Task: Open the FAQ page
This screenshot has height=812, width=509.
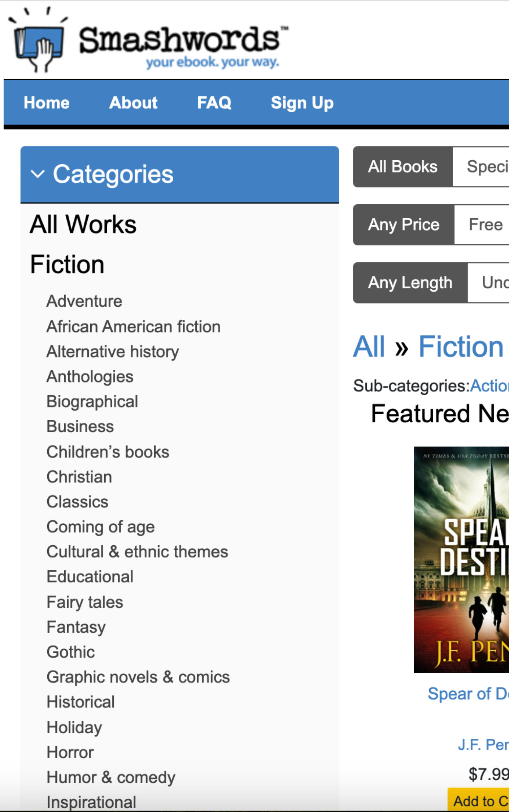Action: (214, 102)
